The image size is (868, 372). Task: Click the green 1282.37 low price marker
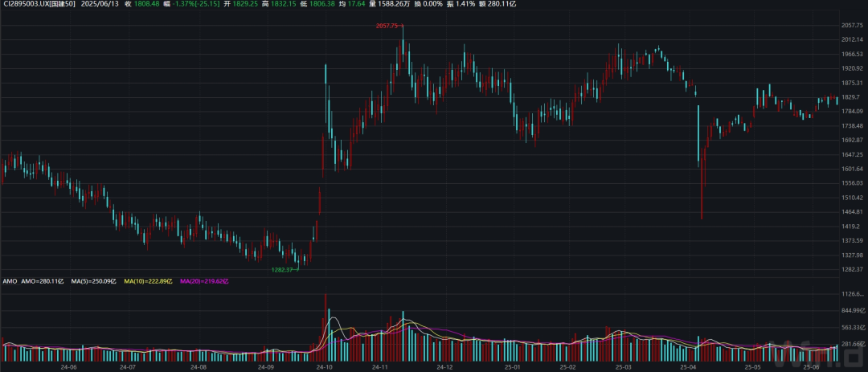pyautogui.click(x=284, y=270)
